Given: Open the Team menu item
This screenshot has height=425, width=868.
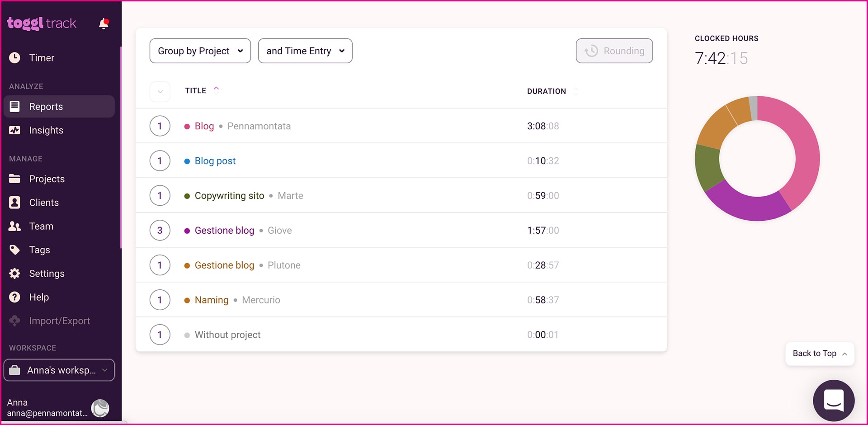Looking at the screenshot, I should click(41, 226).
